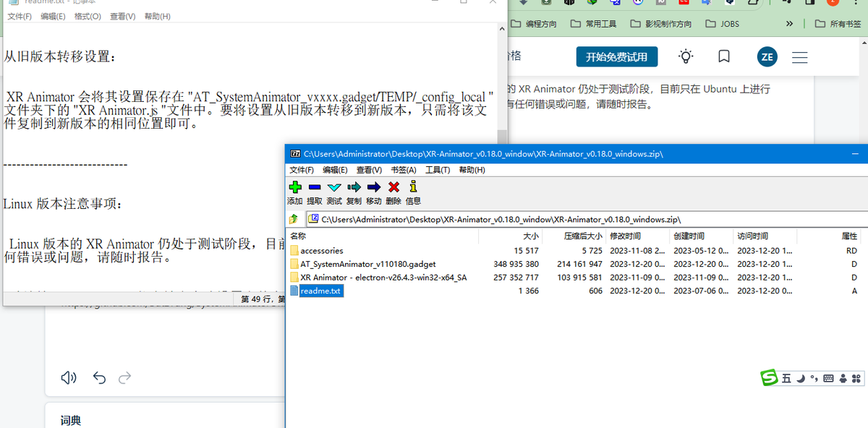The height and width of the screenshot is (428, 868).
Task: Open the 所有书签 folder
Action: point(839,24)
